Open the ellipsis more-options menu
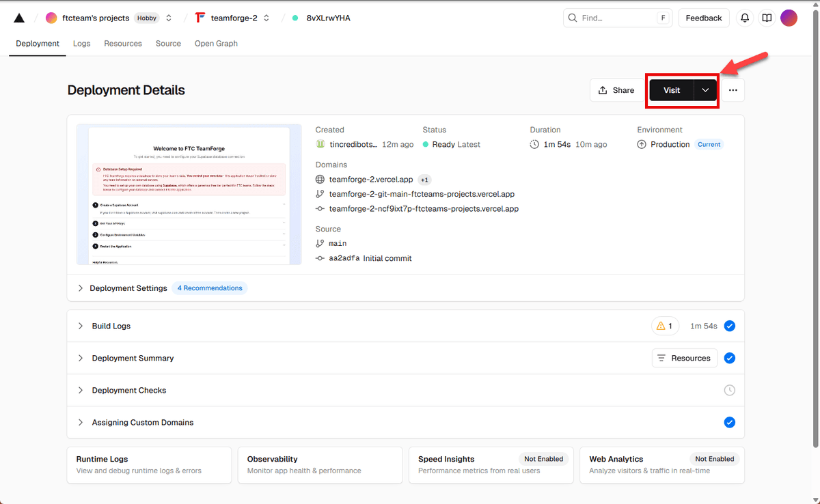Image resolution: width=820 pixels, height=504 pixels. click(x=733, y=89)
